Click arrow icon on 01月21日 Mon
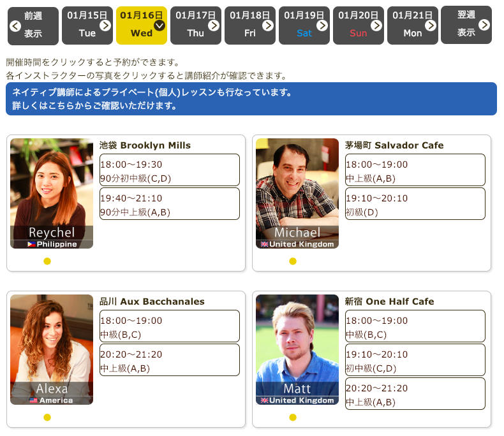 [x=431, y=25]
